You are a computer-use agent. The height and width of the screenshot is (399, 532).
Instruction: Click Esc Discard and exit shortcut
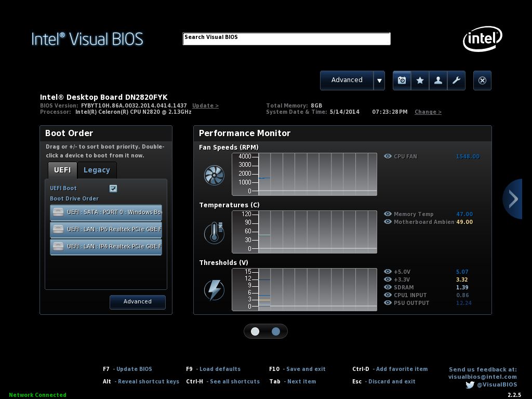coord(384,382)
